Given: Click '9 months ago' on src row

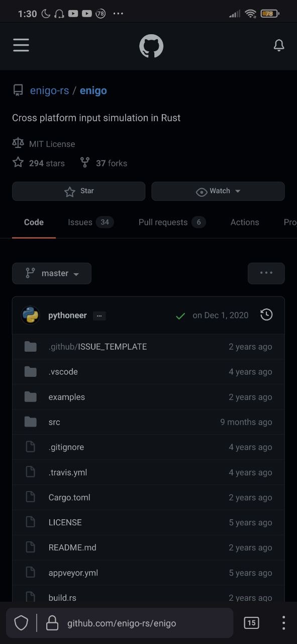Looking at the screenshot, I should 246,422.
